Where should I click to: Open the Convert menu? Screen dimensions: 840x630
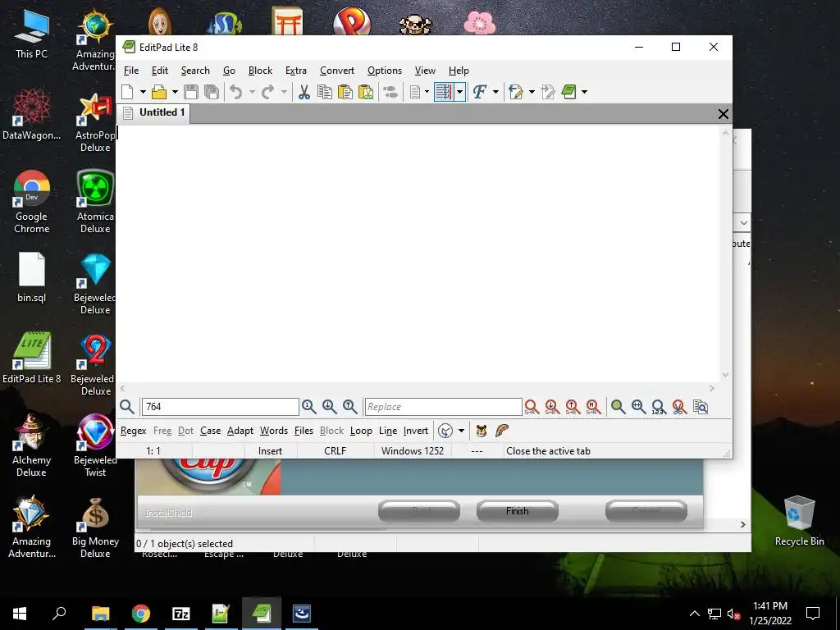pyautogui.click(x=337, y=71)
